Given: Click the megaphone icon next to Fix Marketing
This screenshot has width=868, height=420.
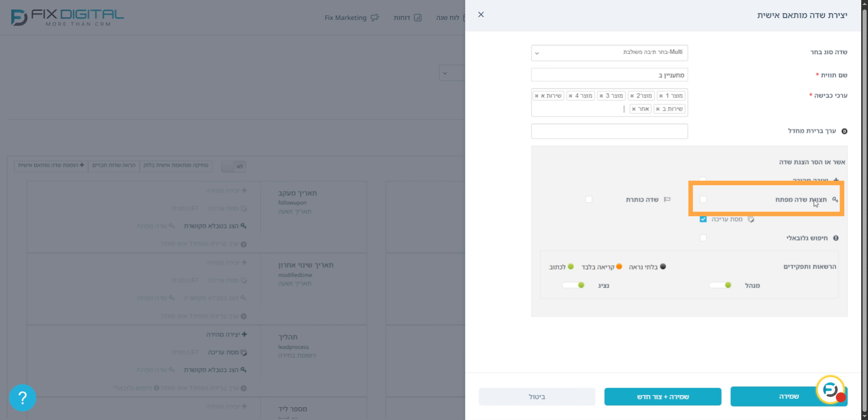Looking at the screenshot, I should click(375, 18).
